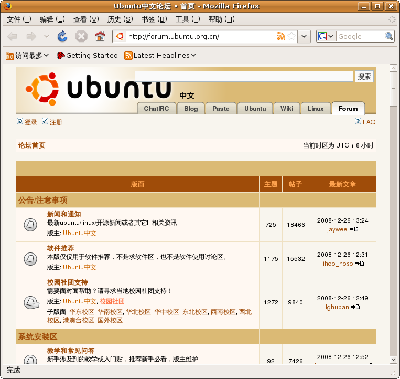
Task: Switch to the Paste tab
Action: click(x=221, y=109)
